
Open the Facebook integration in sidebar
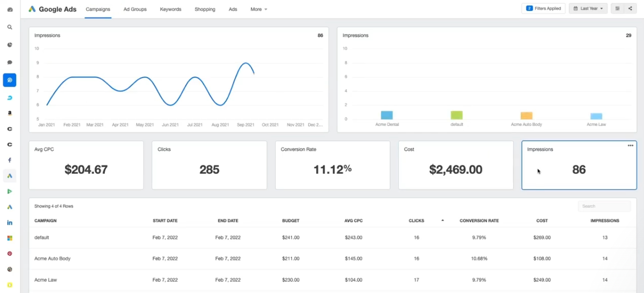[x=10, y=160]
